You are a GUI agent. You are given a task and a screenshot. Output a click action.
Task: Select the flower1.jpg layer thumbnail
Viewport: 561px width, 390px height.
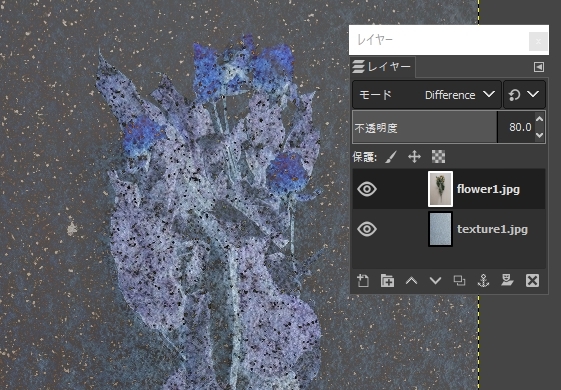pyautogui.click(x=440, y=189)
